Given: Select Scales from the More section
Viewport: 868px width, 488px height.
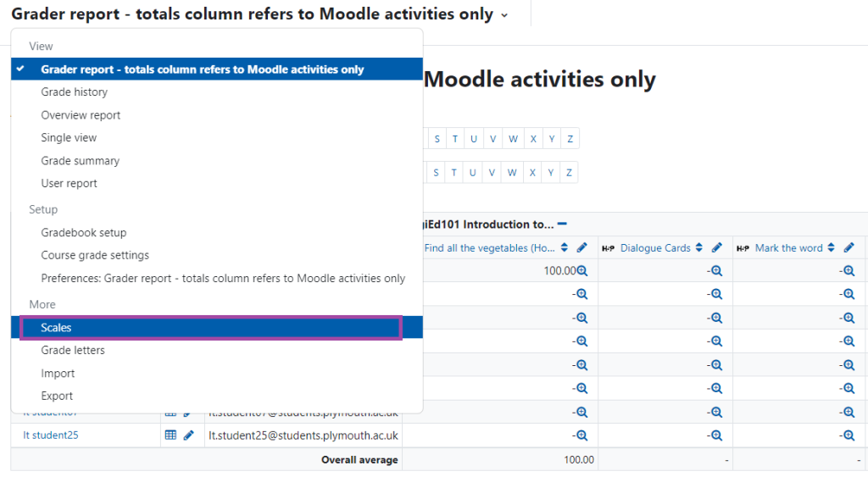Looking at the screenshot, I should 56,327.
